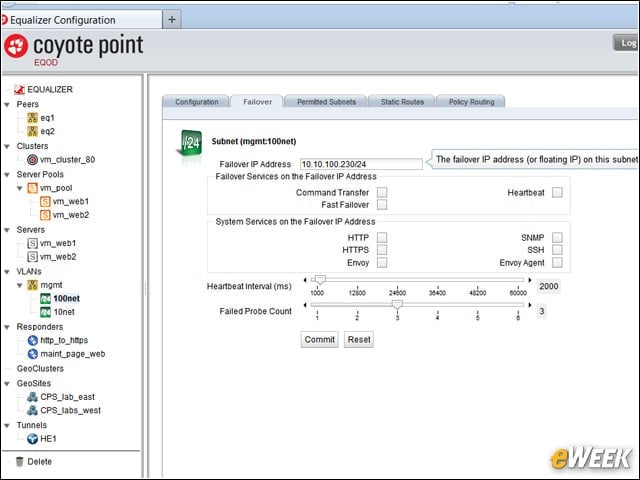The width and height of the screenshot is (640, 480).
Task: Select the eq1 peer icon
Action: coord(33,118)
